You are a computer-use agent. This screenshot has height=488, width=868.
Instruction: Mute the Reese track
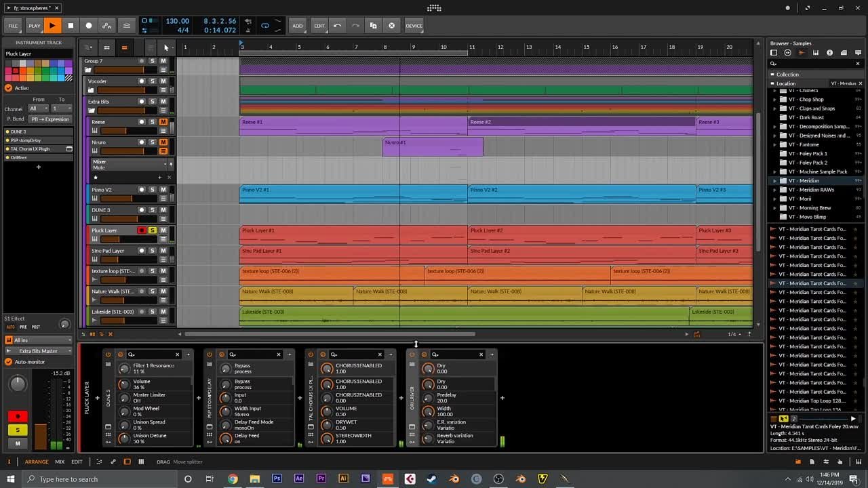[x=163, y=122]
